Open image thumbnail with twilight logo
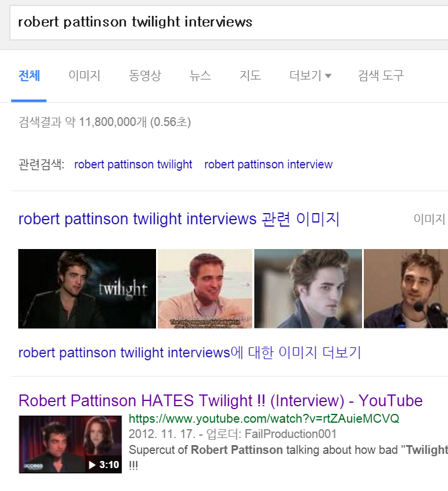This screenshot has height=491, width=448. pos(87,288)
